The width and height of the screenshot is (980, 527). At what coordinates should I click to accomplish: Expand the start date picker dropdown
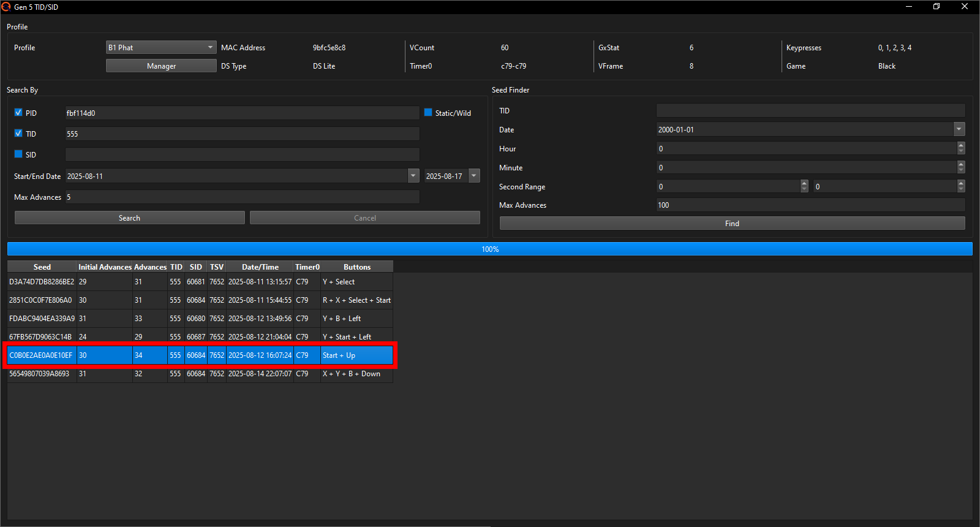coord(413,176)
